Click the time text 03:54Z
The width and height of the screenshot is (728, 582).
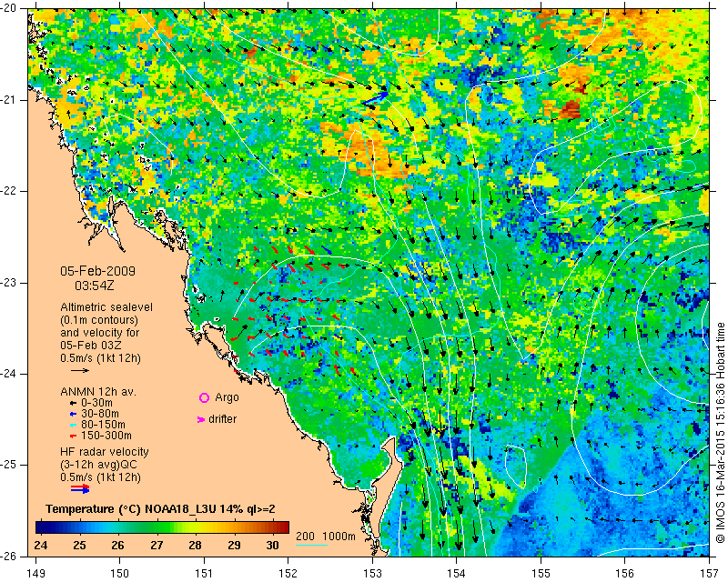[x=95, y=286]
